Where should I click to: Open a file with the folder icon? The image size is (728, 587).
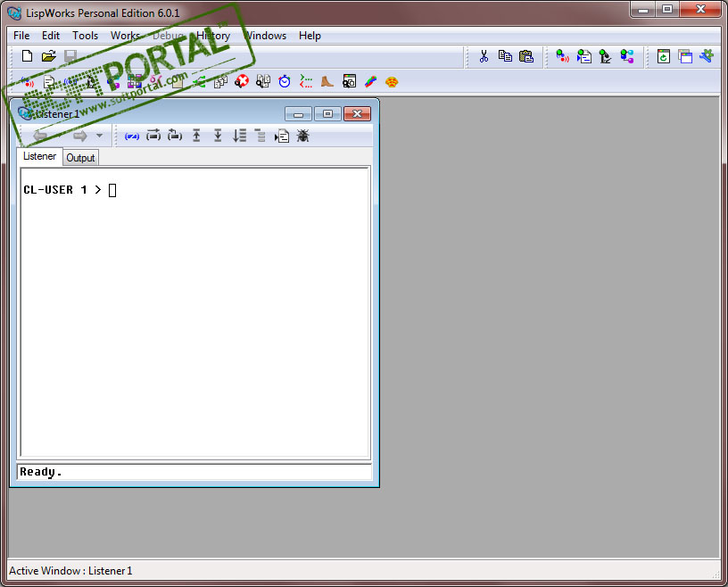49,56
